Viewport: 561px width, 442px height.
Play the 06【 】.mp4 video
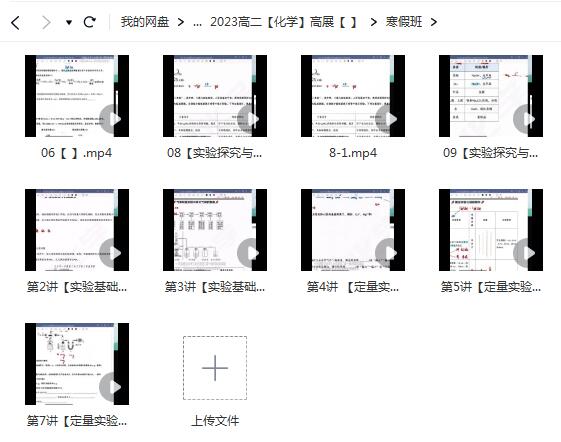point(77,96)
